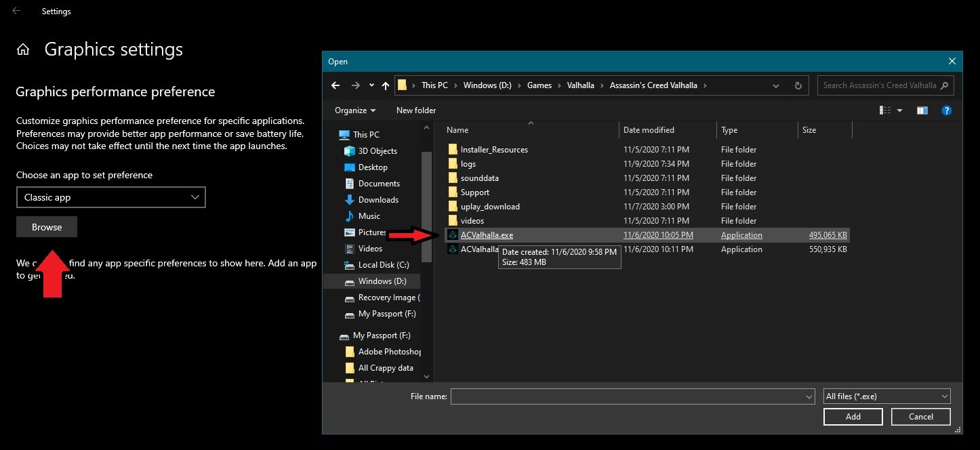
Task: Open the All files (*.exe) type dropdown
Action: coord(887,396)
